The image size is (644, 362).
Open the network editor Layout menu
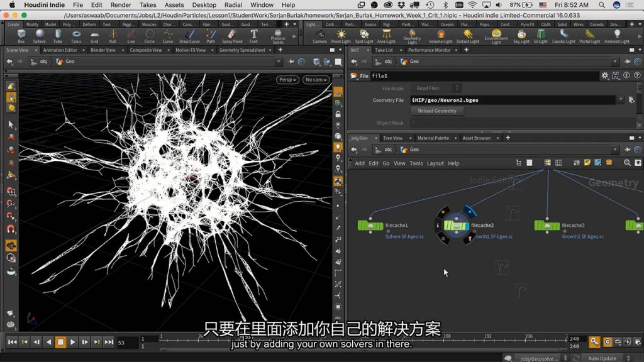click(x=435, y=163)
